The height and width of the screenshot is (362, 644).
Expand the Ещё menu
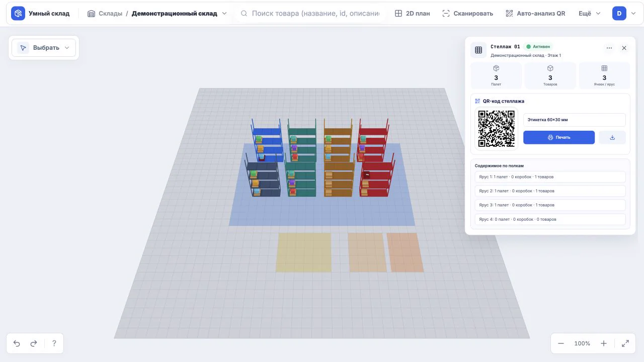[590, 14]
